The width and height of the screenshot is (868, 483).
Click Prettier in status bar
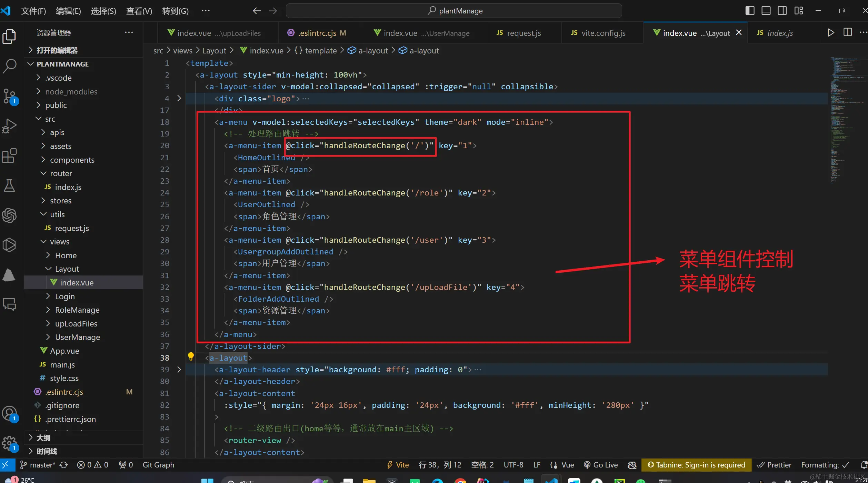pyautogui.click(x=774, y=465)
